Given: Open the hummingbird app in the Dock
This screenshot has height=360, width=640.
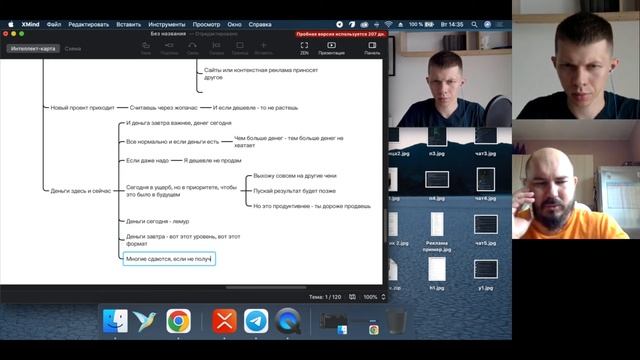Looking at the screenshot, I should (144, 321).
